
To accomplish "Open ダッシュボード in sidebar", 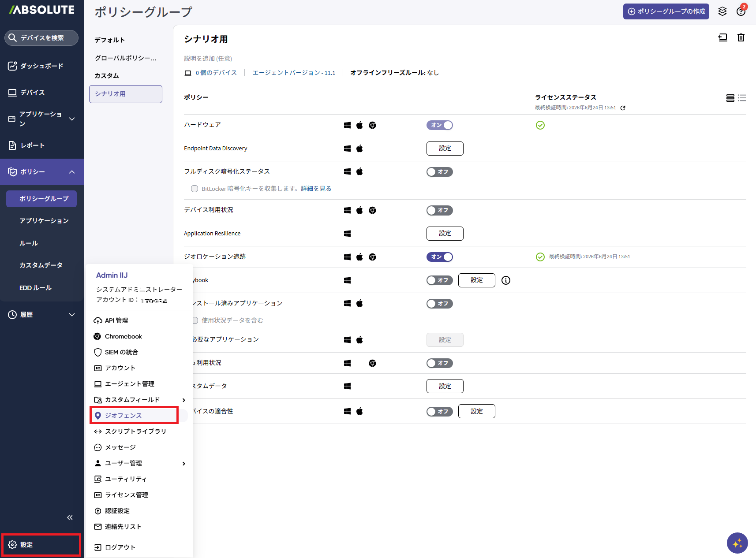I will (x=42, y=66).
